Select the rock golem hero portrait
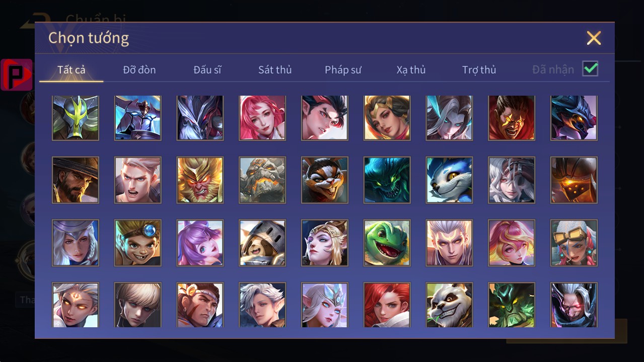This screenshot has width=644, height=362. (x=262, y=180)
